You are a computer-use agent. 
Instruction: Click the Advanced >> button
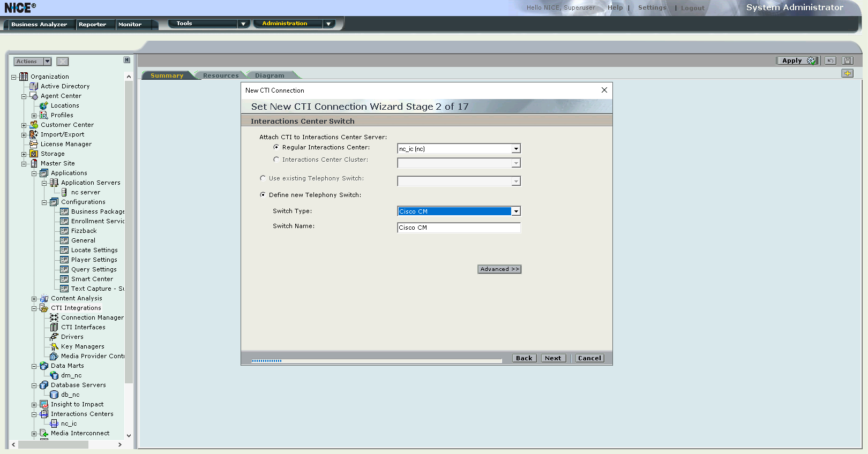coord(499,269)
